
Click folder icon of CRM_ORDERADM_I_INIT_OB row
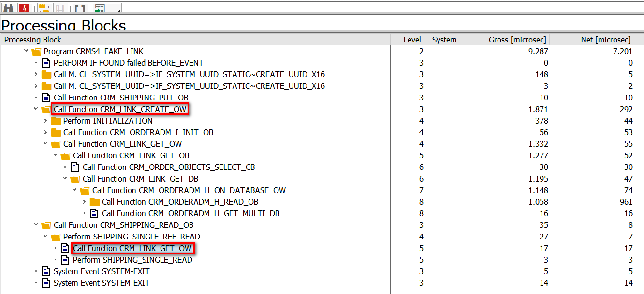point(56,132)
